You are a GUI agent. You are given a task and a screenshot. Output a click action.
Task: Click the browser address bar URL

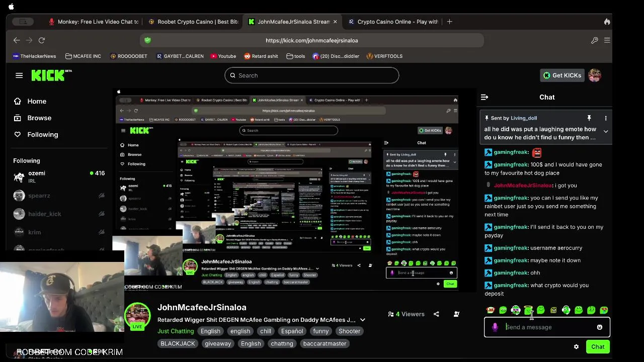pyautogui.click(x=312, y=40)
